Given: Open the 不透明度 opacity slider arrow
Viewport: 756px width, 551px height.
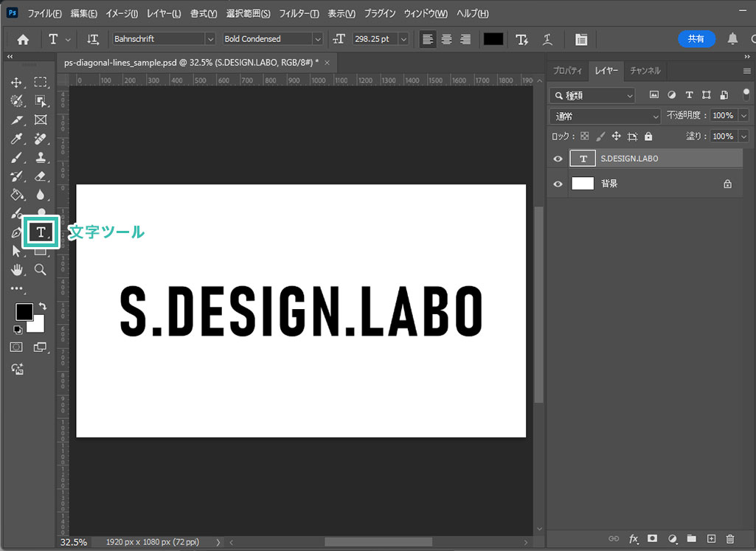Looking at the screenshot, I should pos(744,116).
